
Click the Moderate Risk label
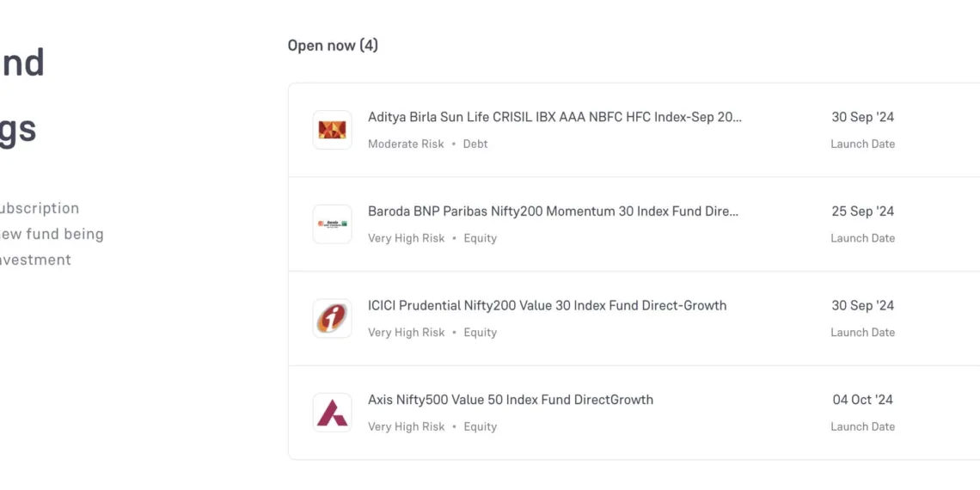tap(406, 144)
